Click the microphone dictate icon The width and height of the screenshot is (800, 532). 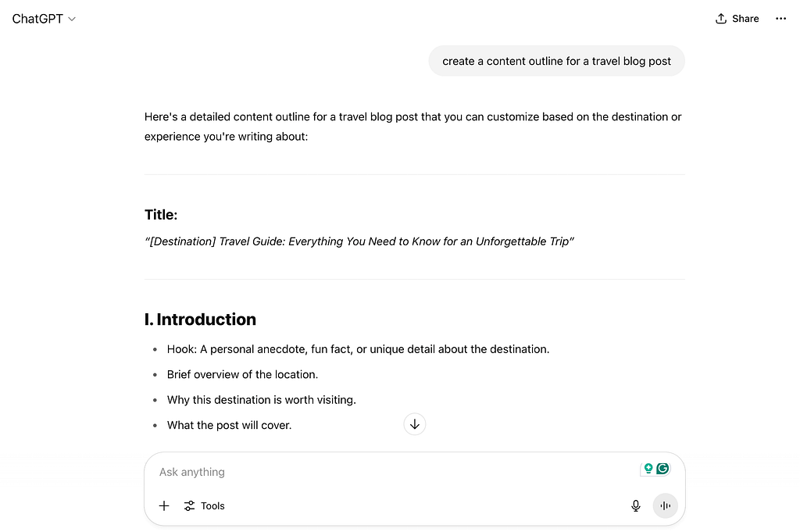point(636,506)
